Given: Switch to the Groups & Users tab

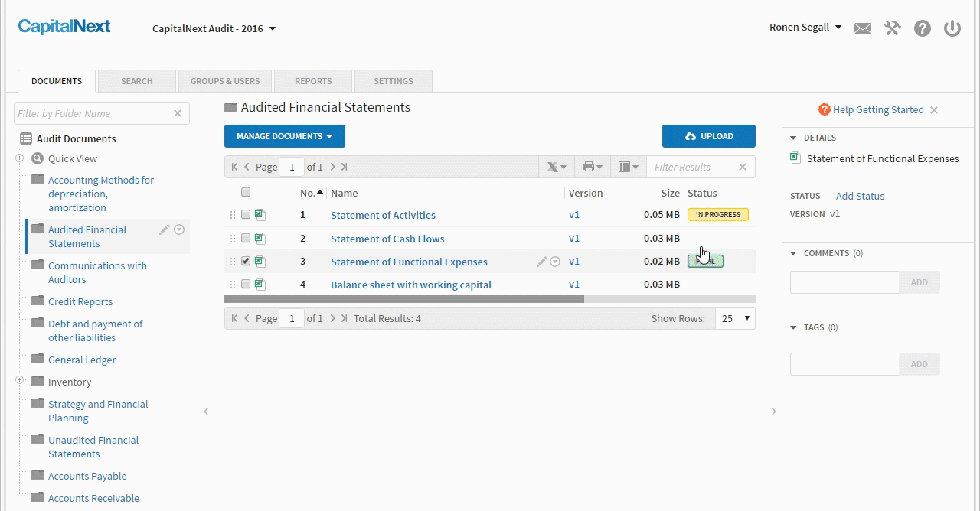Looking at the screenshot, I should 225,81.
